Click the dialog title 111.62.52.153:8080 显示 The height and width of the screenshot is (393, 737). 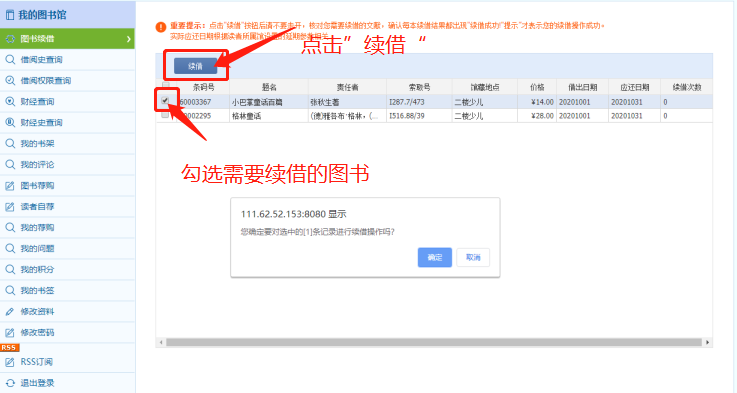click(293, 214)
